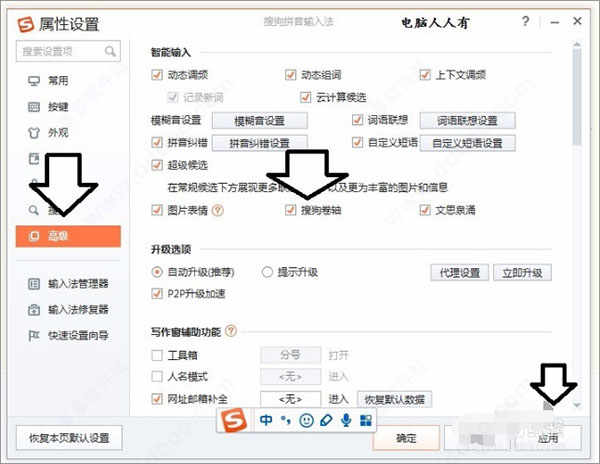Open the toolbox grid icon on floating toolbar
This screenshot has height=464, width=600.
[366, 420]
